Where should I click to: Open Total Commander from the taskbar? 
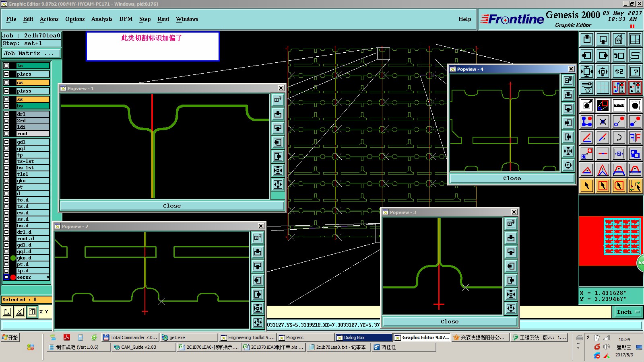tap(130, 337)
